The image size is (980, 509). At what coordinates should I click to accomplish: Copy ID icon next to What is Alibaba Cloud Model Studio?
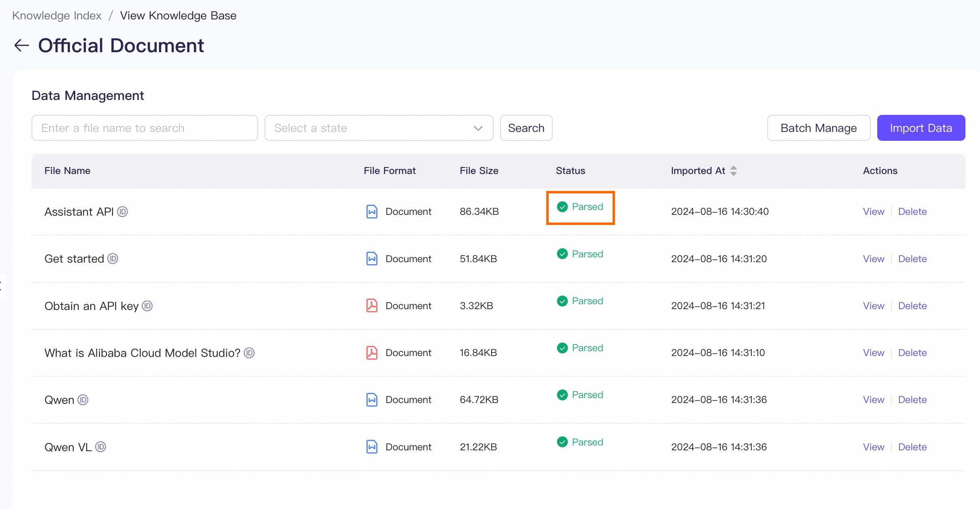249,353
